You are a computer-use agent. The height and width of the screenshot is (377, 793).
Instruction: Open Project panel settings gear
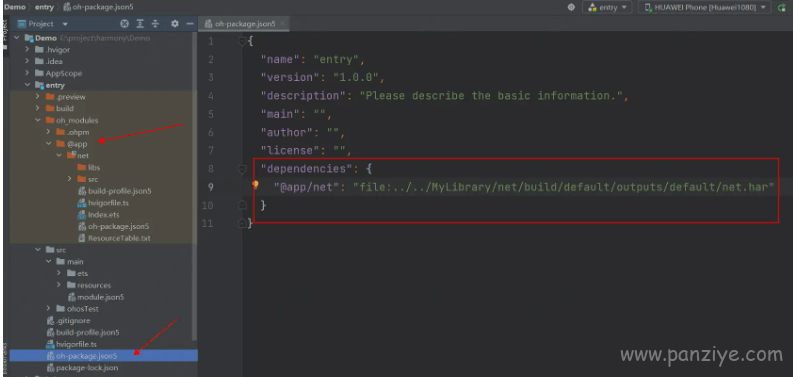tap(174, 24)
